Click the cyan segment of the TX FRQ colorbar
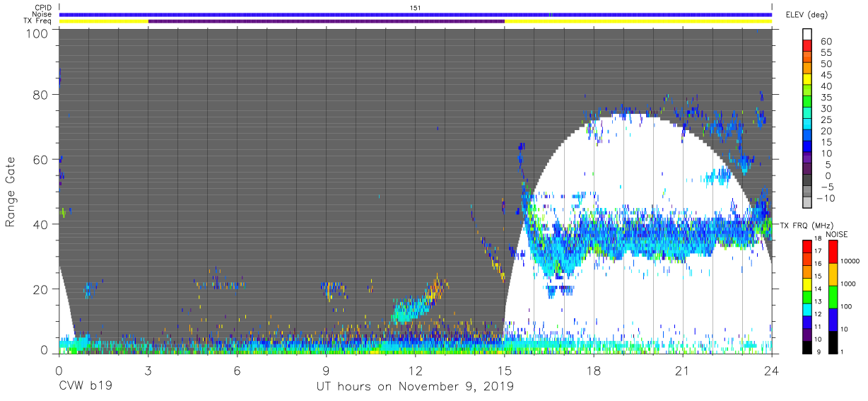868x401 pixels. click(x=807, y=309)
